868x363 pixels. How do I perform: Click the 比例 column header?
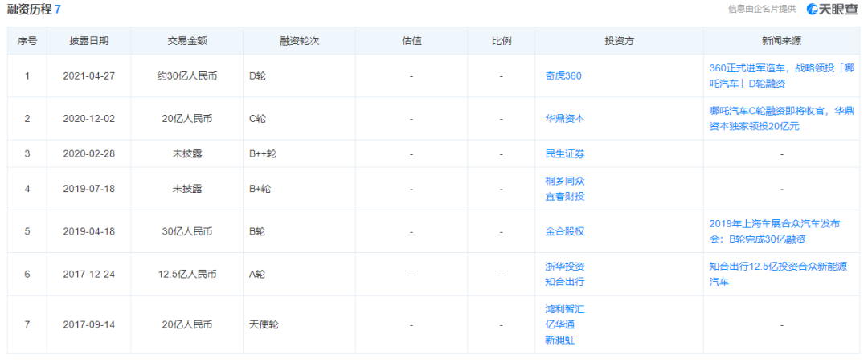point(501,41)
